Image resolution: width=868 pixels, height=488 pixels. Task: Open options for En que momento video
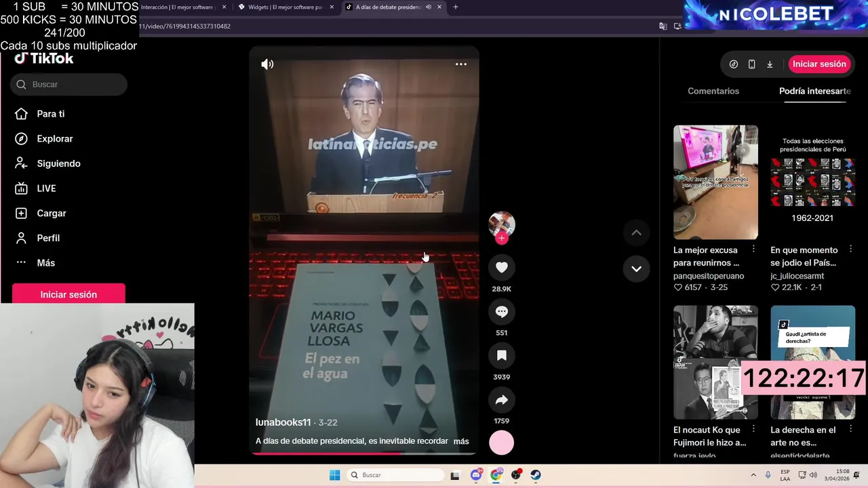(850, 249)
